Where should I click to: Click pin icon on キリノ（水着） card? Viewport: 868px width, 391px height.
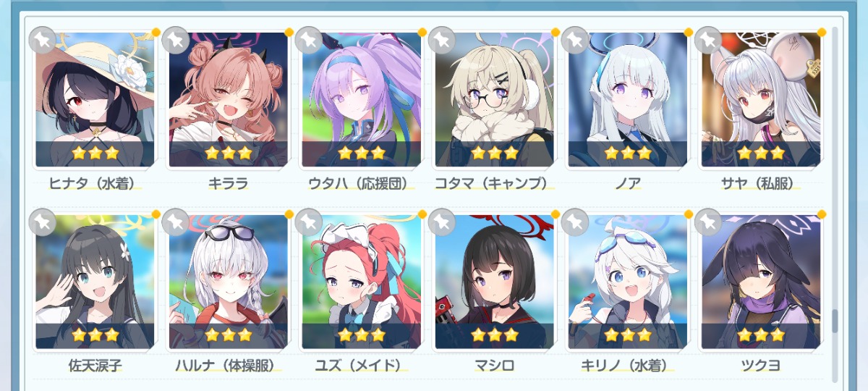click(x=574, y=222)
